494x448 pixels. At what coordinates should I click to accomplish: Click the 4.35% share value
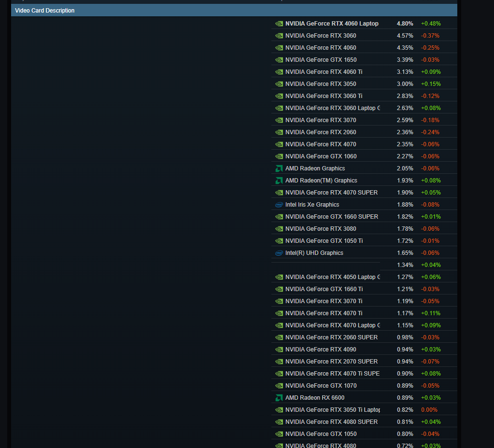coord(405,48)
